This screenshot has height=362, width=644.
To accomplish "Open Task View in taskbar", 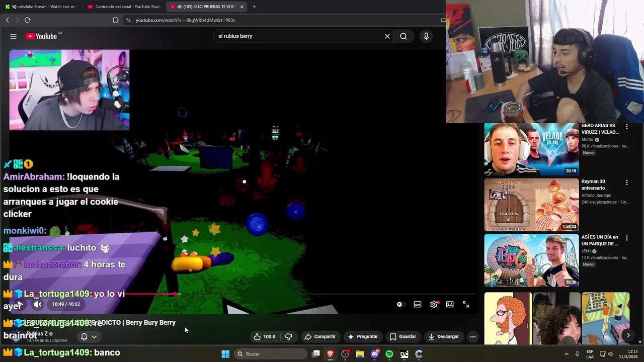I will 316,354.
